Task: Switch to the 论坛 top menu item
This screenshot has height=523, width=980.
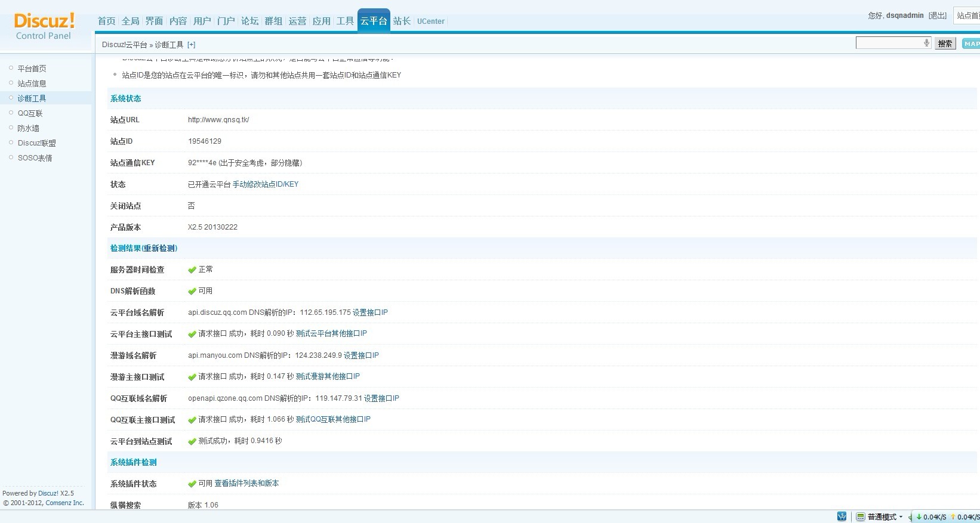Action: pos(249,21)
